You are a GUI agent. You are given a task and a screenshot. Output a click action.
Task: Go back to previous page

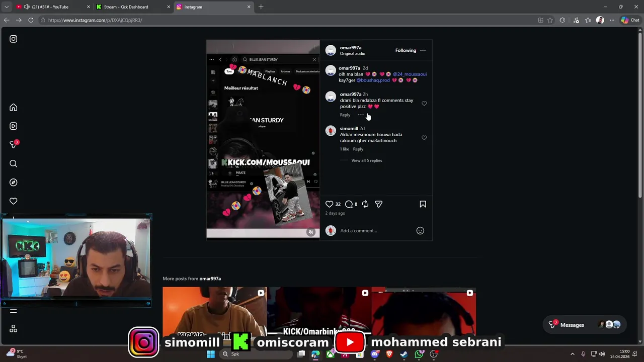[7, 20]
